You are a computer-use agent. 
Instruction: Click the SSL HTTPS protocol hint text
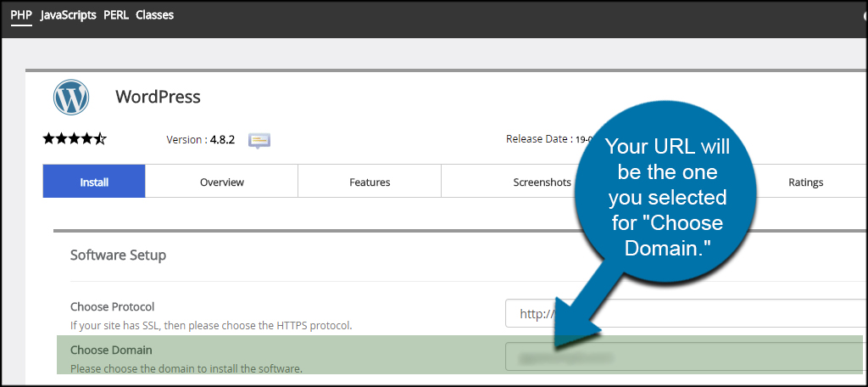211,325
